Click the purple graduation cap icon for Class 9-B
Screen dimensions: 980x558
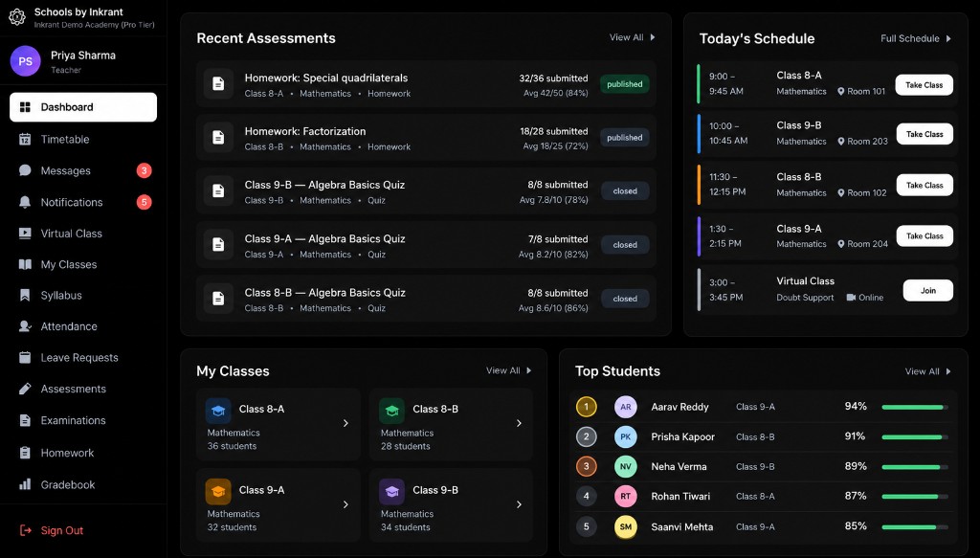(391, 492)
